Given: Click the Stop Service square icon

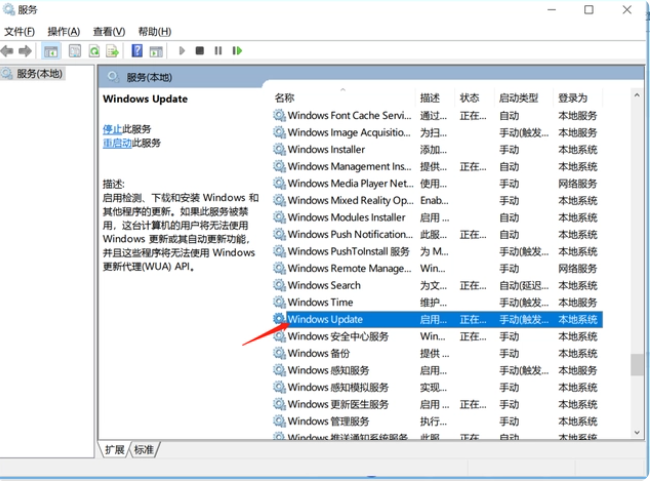Looking at the screenshot, I should tap(200, 51).
